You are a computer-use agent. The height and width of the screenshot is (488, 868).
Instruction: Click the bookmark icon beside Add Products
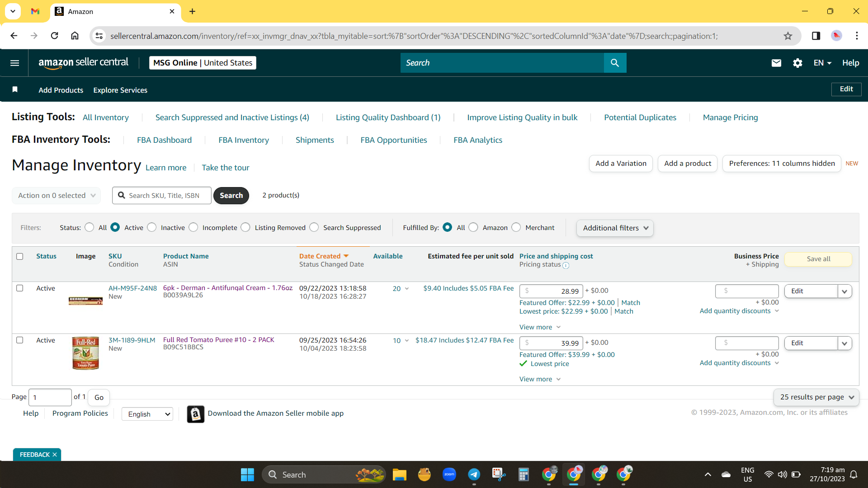pyautogui.click(x=15, y=89)
